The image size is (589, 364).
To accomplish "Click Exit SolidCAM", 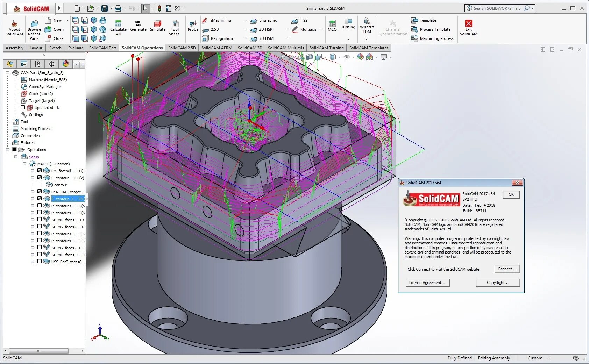I will pyautogui.click(x=468, y=28).
